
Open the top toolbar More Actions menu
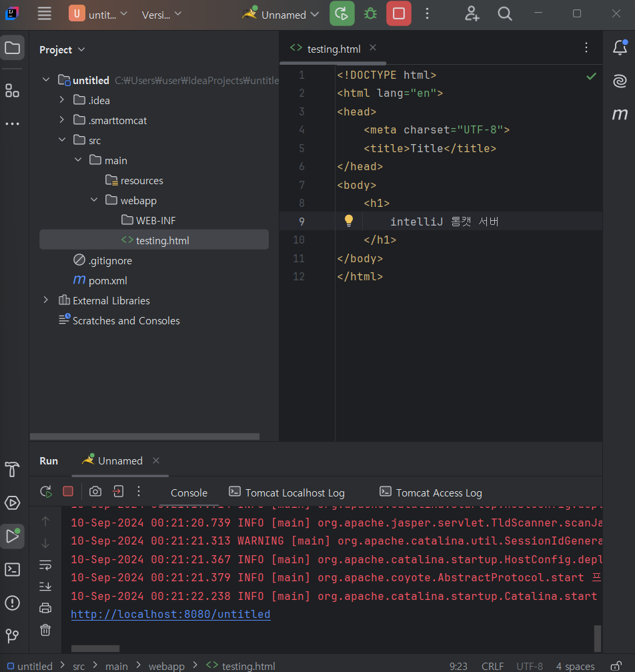coord(427,14)
